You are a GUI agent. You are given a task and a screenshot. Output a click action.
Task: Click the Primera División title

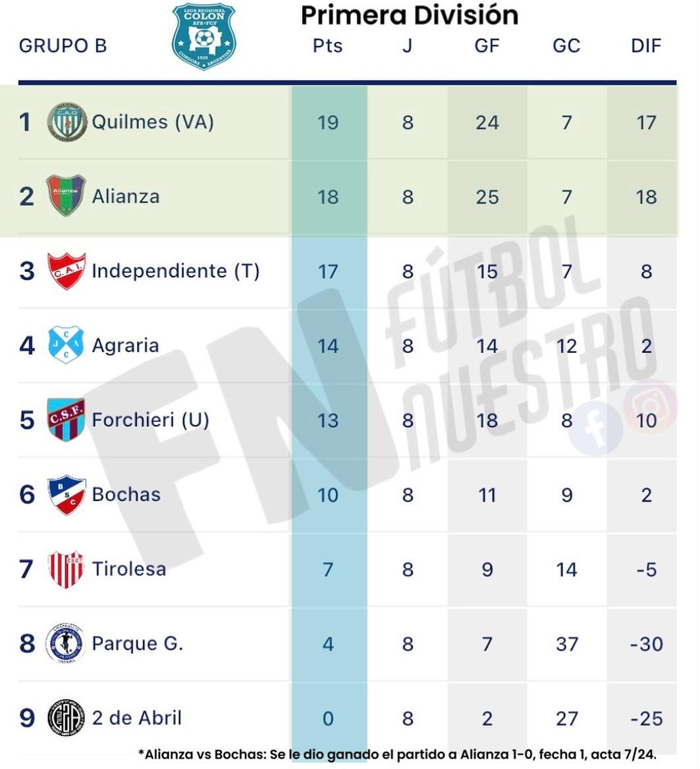(x=410, y=15)
